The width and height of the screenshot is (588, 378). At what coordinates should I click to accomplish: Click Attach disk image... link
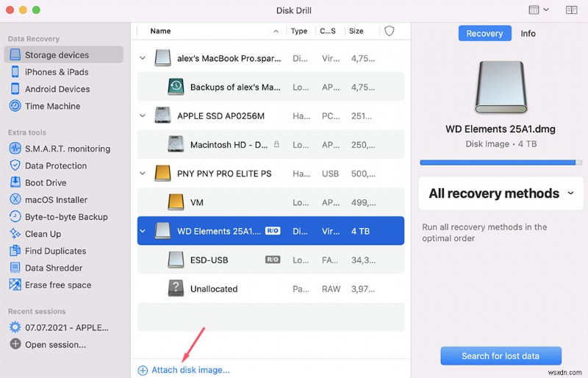tap(184, 370)
